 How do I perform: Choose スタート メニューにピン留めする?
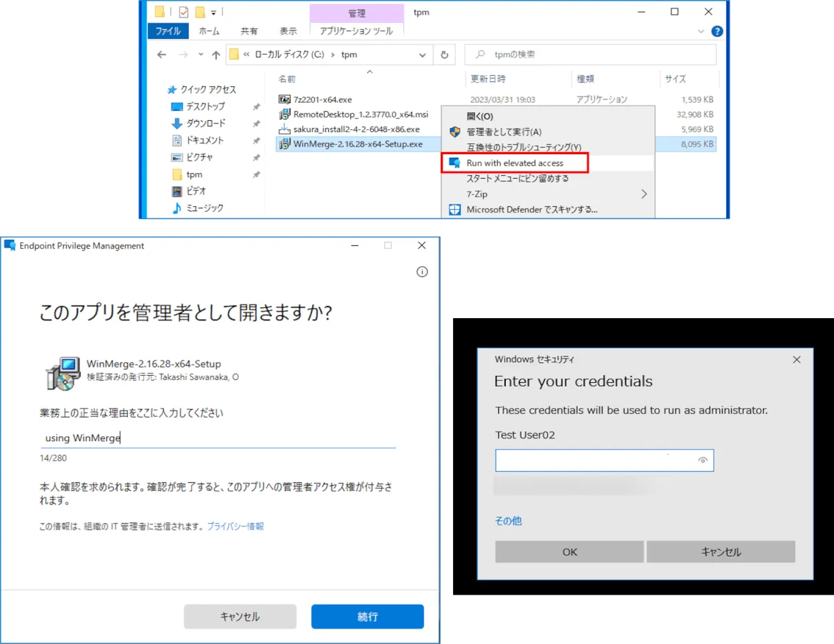point(518,179)
